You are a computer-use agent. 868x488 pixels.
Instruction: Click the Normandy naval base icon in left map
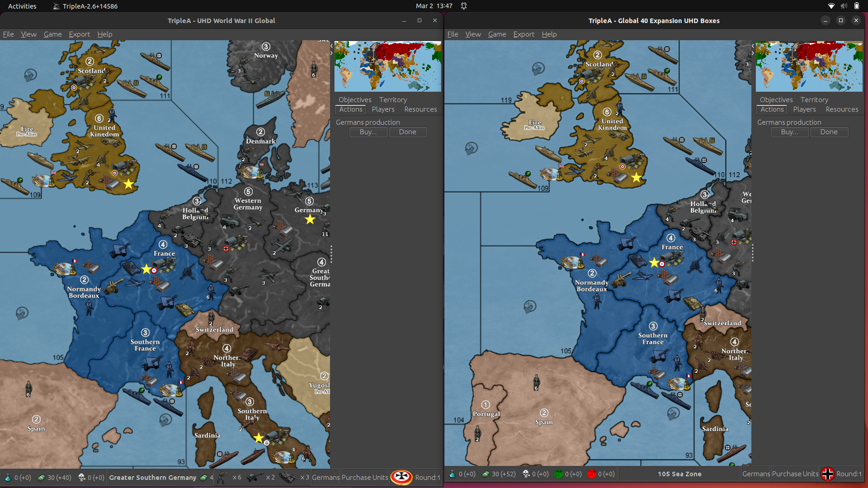pos(65,269)
